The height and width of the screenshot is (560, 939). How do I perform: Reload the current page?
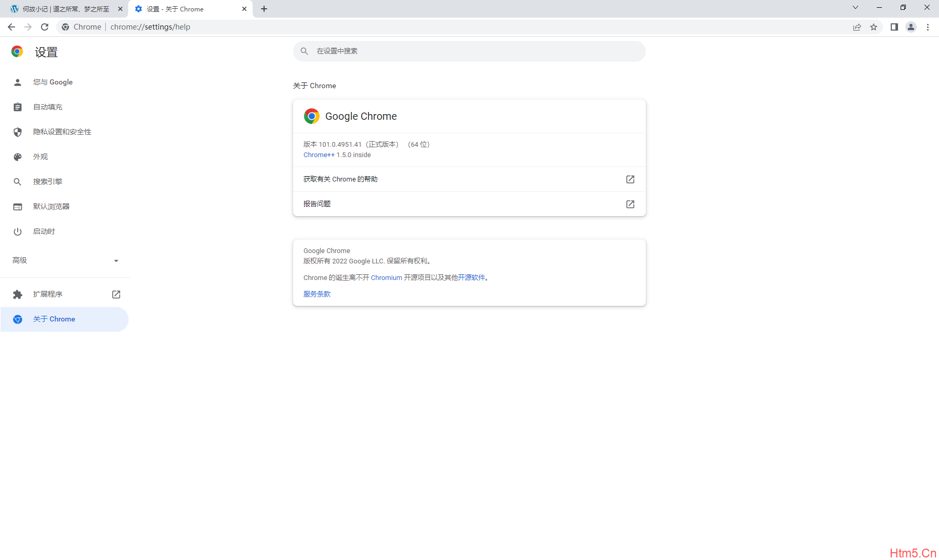45,27
